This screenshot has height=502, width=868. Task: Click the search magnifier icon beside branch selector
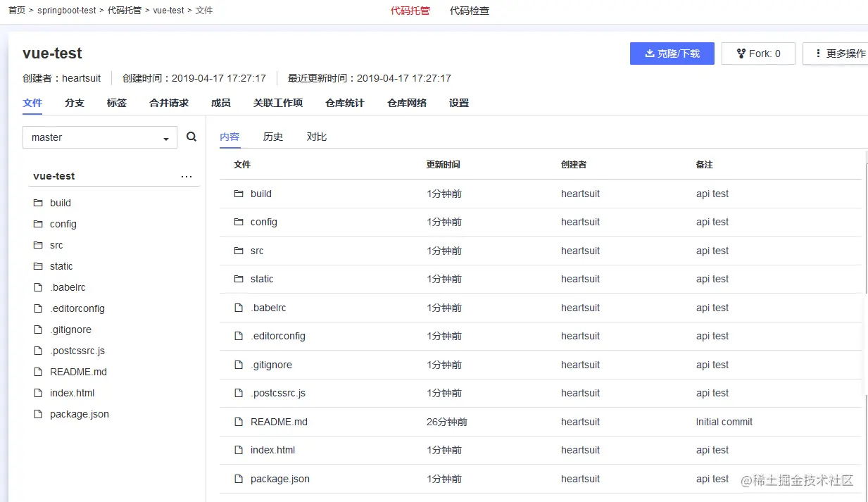(191, 137)
